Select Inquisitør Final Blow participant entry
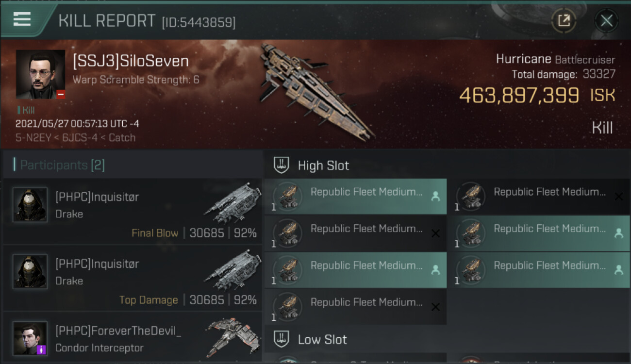 pyautogui.click(x=133, y=211)
